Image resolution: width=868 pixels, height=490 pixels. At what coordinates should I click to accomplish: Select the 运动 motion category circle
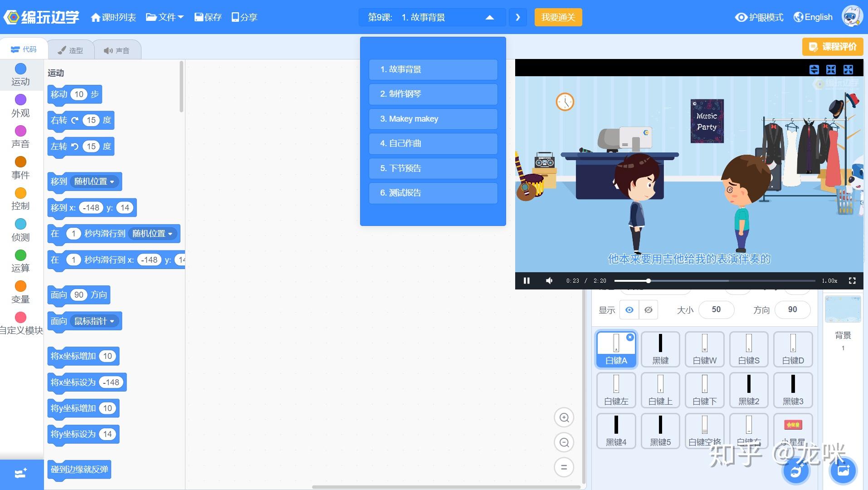(20, 69)
